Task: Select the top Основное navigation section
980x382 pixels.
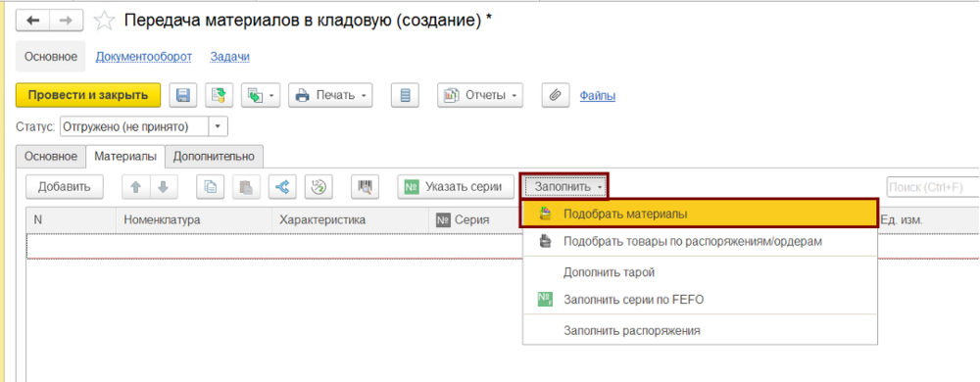Action: [51, 57]
